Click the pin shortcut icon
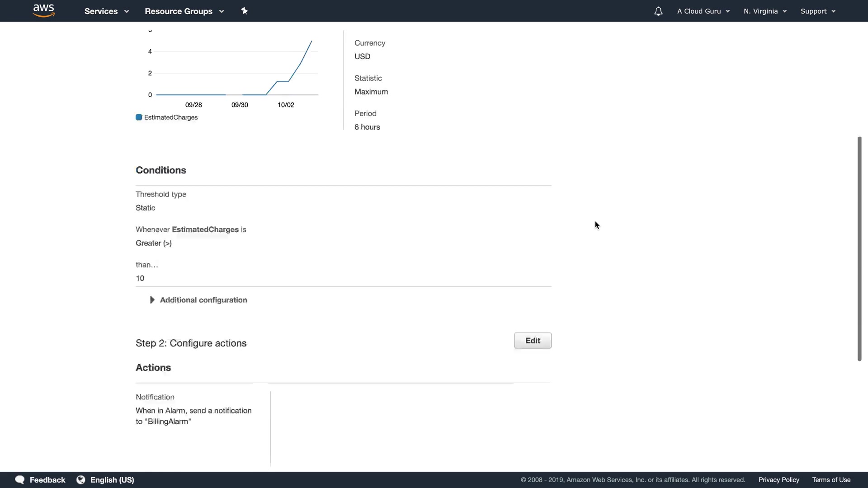Viewport: 868px width, 488px height. pos(245,11)
